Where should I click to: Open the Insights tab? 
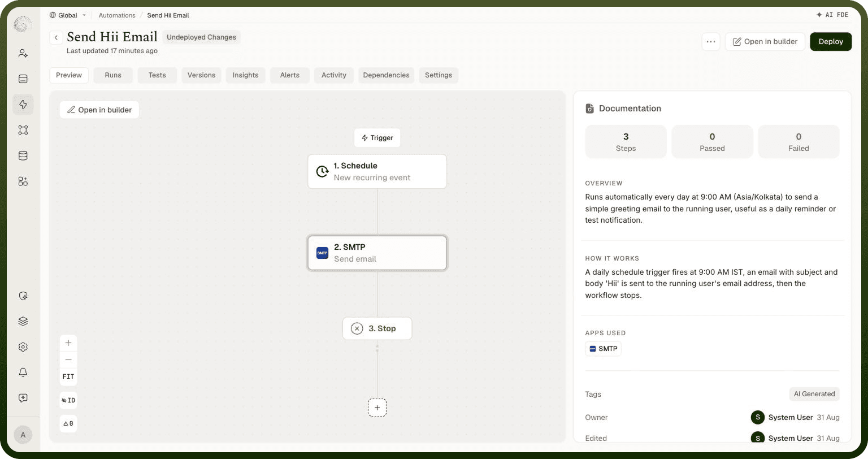(x=245, y=75)
